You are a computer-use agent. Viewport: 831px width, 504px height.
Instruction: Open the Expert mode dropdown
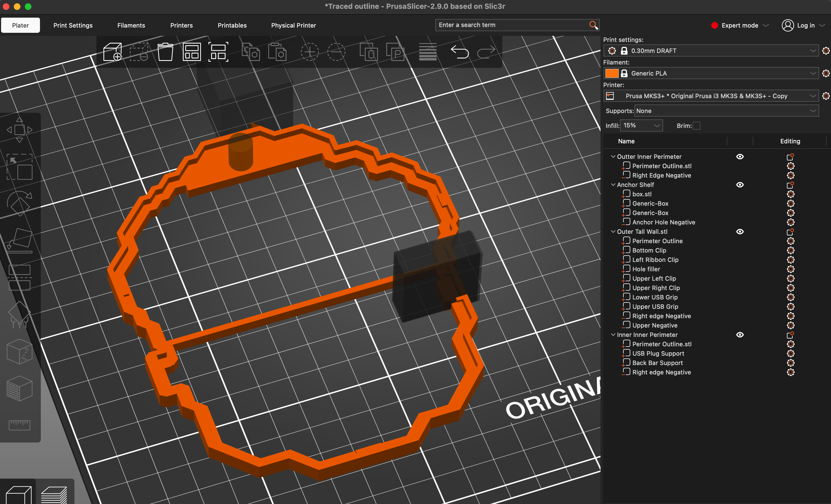pyautogui.click(x=740, y=26)
